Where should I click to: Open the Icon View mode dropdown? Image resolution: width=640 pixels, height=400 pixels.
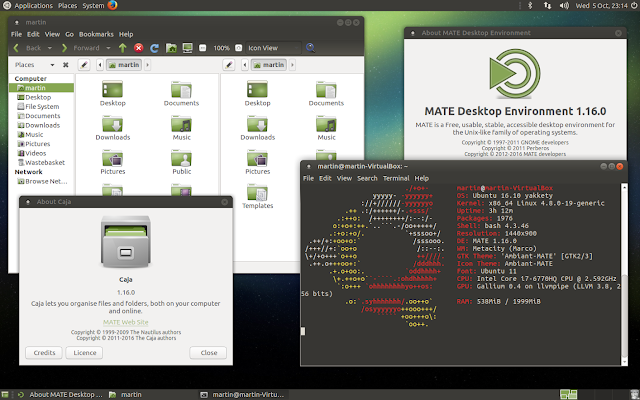point(273,48)
